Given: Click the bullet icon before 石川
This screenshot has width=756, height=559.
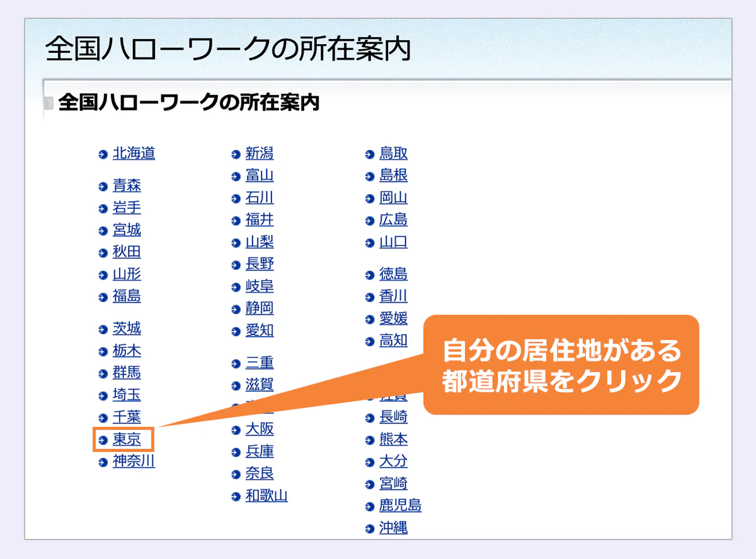Looking at the screenshot, I should 236,199.
